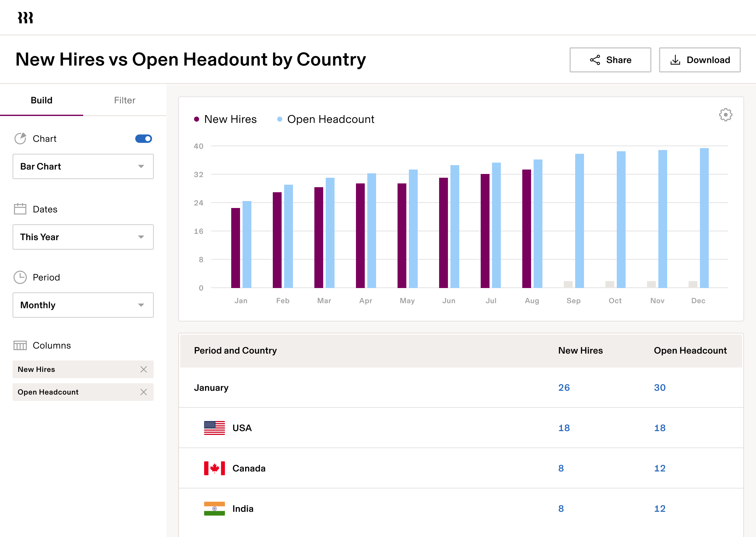Disable the Chart toggle switch
This screenshot has width=756, height=537.
tap(143, 139)
